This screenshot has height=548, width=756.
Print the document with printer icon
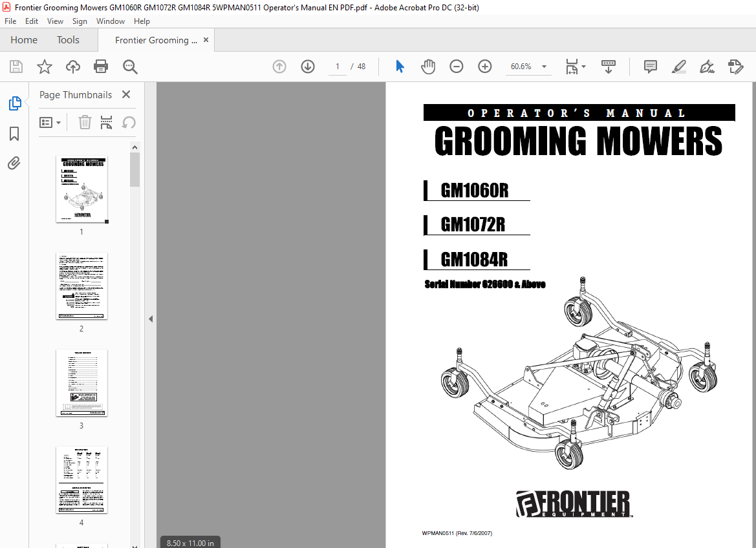[x=101, y=67]
